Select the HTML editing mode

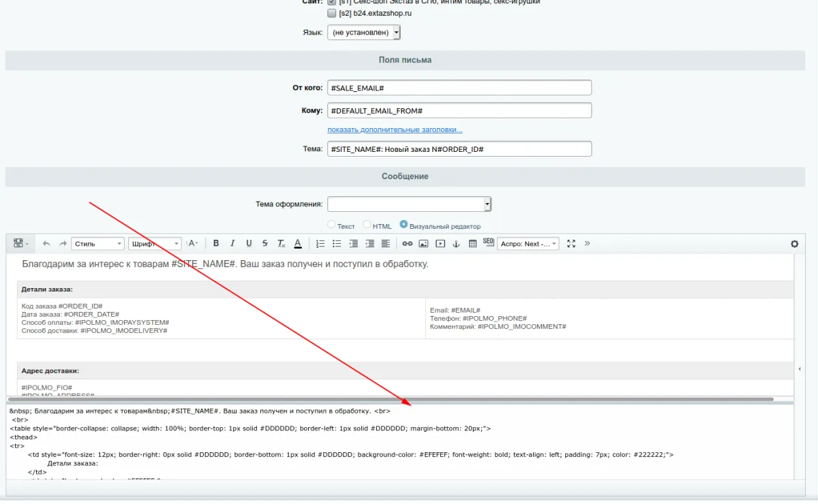(x=367, y=225)
